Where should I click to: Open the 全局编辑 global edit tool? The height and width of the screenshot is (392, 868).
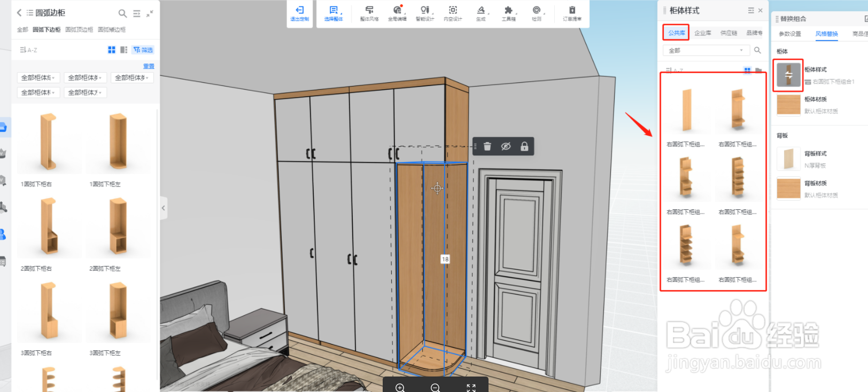coord(397,13)
